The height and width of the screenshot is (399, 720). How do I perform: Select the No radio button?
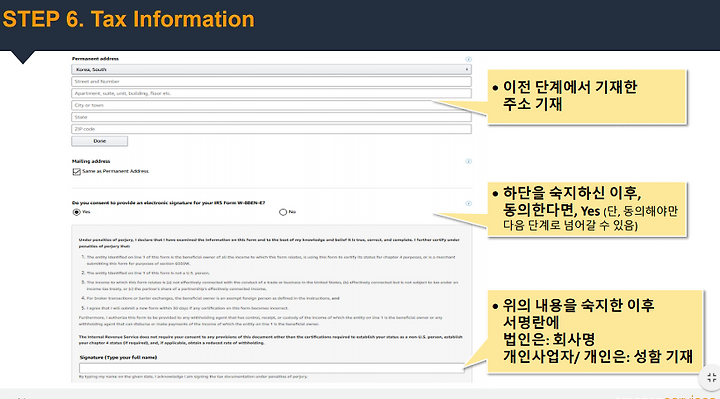tap(283, 212)
